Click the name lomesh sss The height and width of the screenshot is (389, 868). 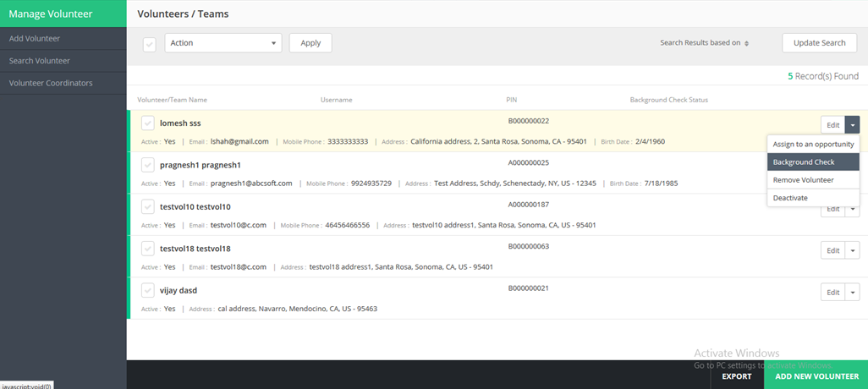(180, 123)
